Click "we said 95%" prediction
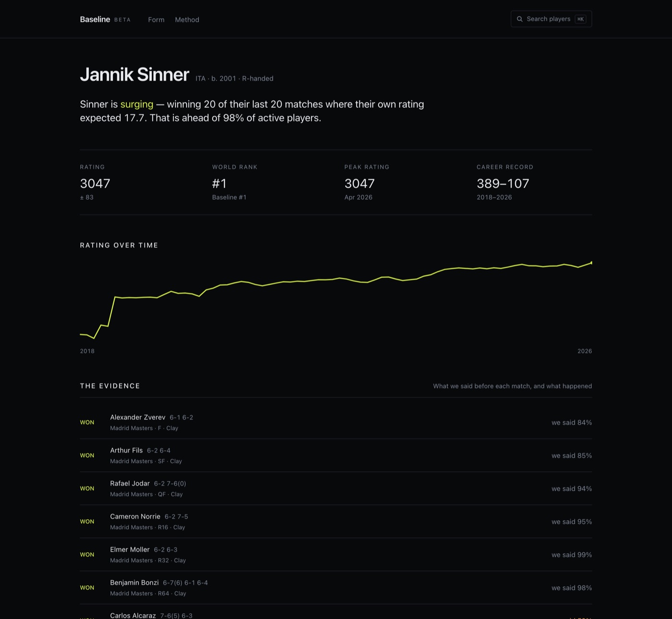Screen dimensions: 672x619 tap(572, 522)
